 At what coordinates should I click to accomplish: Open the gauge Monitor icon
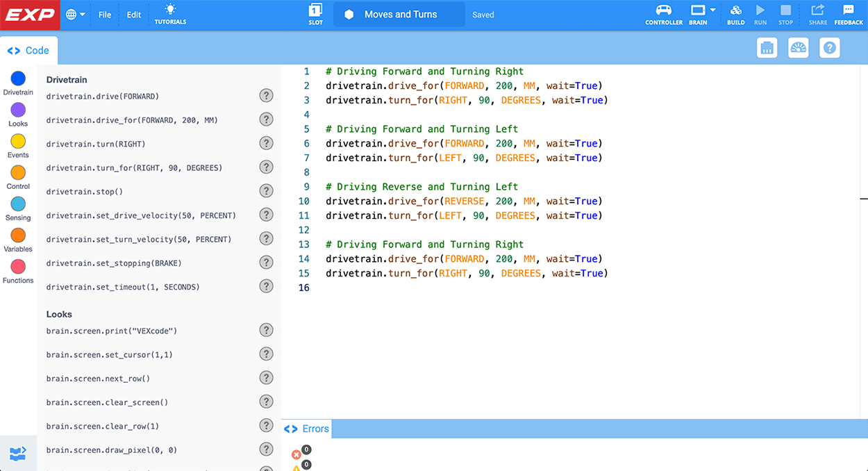pyautogui.click(x=799, y=48)
